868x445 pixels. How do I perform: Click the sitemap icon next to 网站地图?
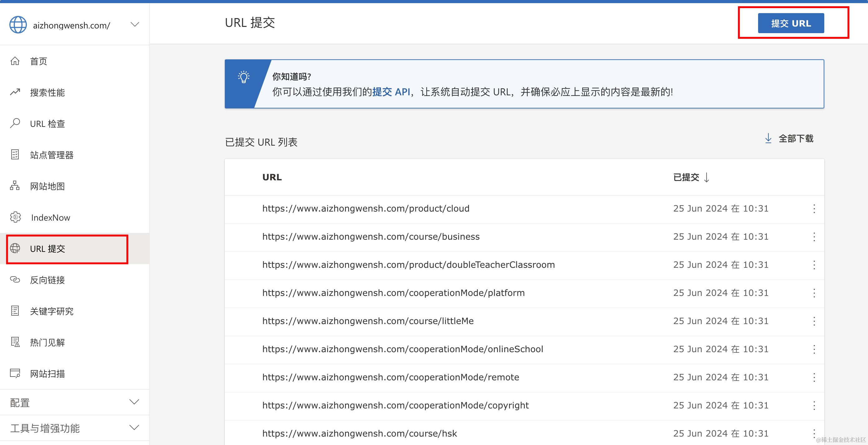coord(15,186)
